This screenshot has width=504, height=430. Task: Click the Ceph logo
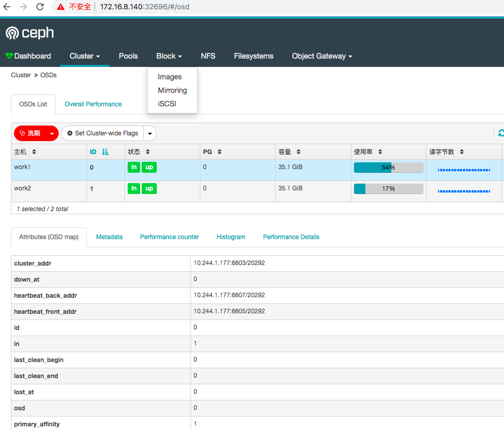pyautogui.click(x=30, y=33)
